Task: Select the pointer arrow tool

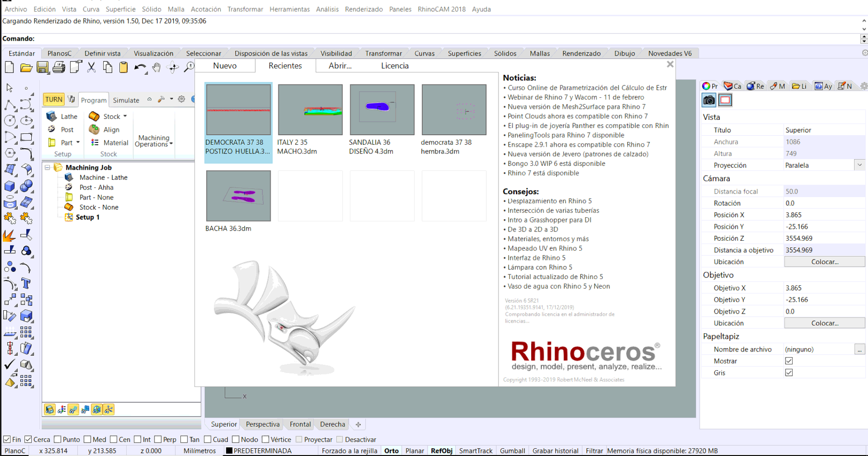Action: pos(10,88)
